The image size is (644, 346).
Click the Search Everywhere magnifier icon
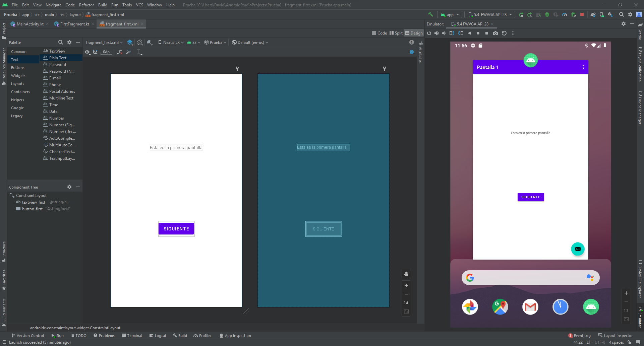pyautogui.click(x=622, y=14)
